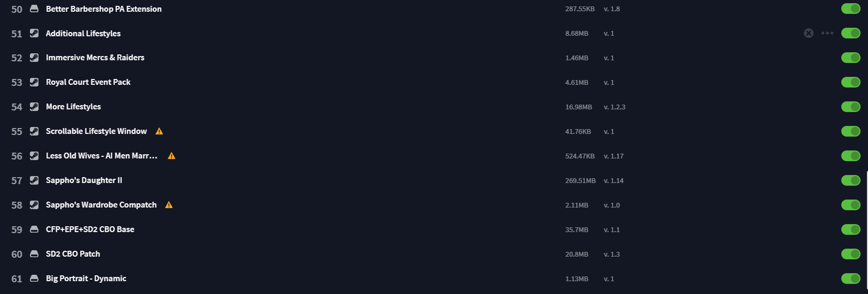Image resolution: width=868 pixels, height=294 pixels.
Task: Click warning icon next to Scrollable Lifestyle Window
Action: [159, 131]
